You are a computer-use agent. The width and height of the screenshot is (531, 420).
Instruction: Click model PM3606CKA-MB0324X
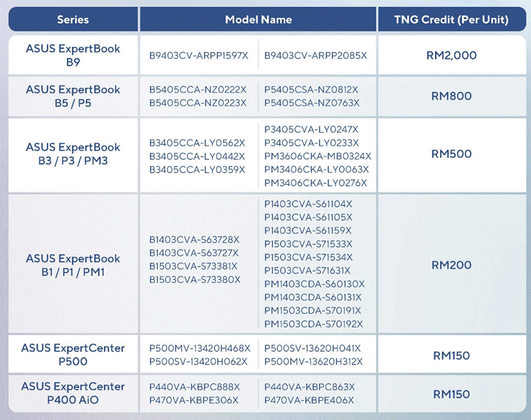coord(317,156)
